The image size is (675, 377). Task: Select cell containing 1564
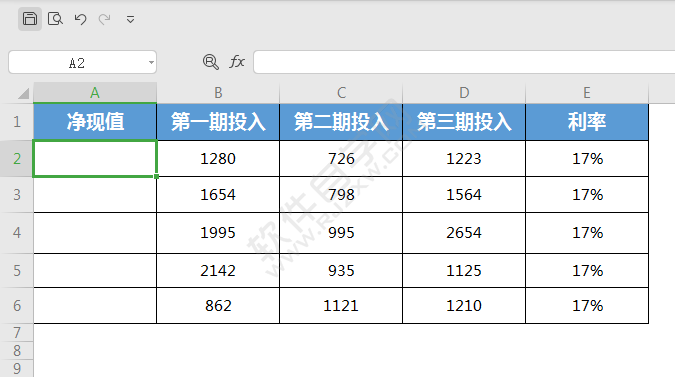464,195
